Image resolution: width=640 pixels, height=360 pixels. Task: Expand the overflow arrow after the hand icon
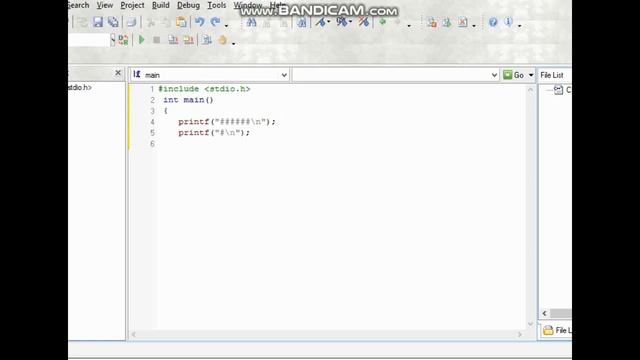click(x=233, y=44)
